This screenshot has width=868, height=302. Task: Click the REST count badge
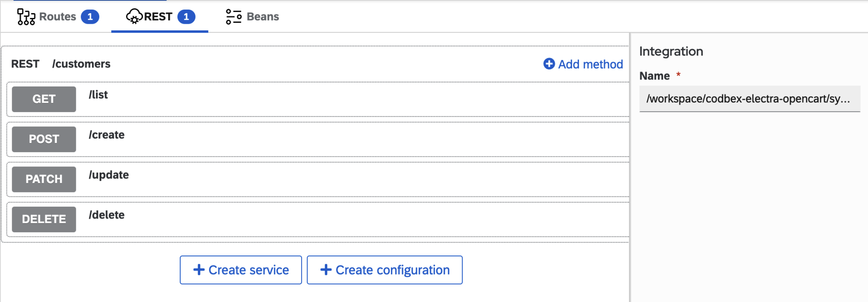pos(186,17)
